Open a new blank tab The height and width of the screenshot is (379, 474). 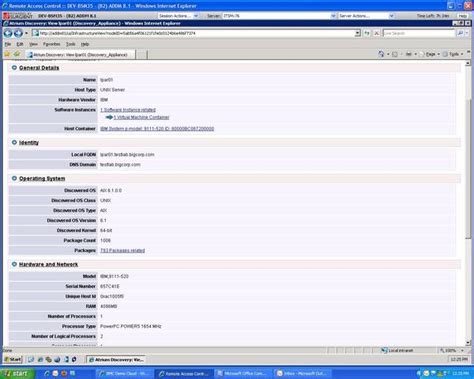tap(142, 55)
